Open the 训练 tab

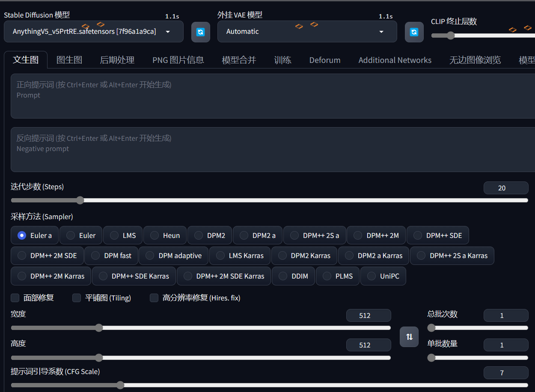tap(282, 60)
